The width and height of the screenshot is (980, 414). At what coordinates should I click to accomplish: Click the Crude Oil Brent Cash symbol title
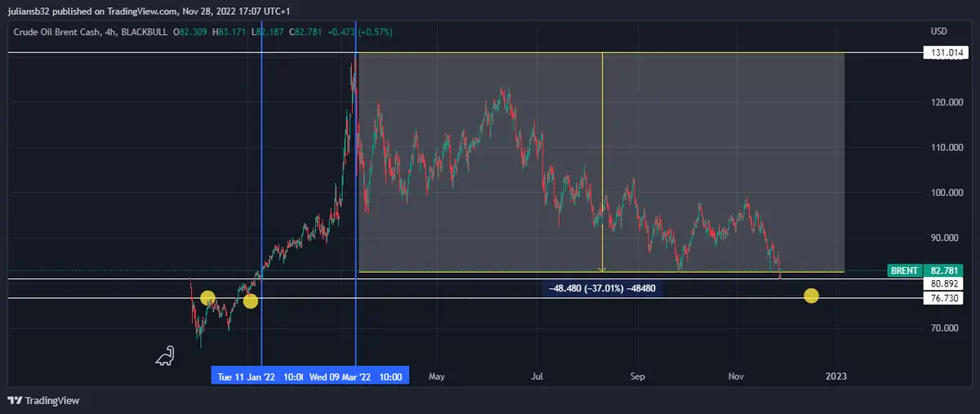click(x=57, y=32)
